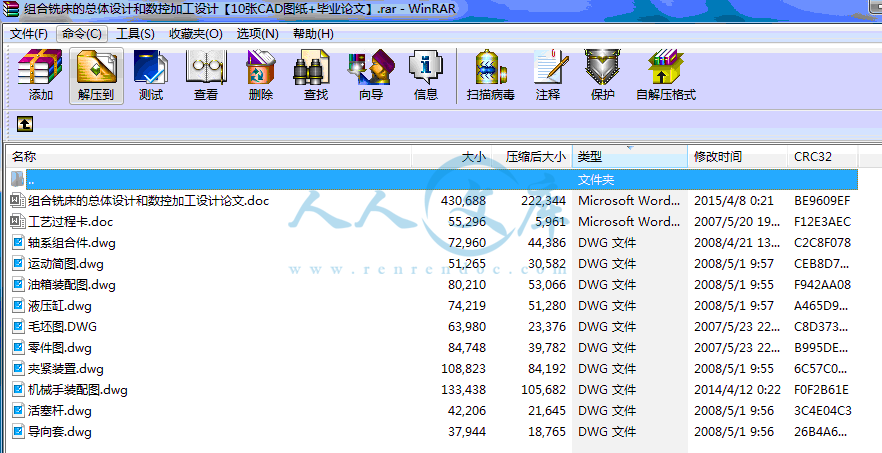Select file 零件图.dwg
The height and width of the screenshot is (453, 882).
point(60,348)
